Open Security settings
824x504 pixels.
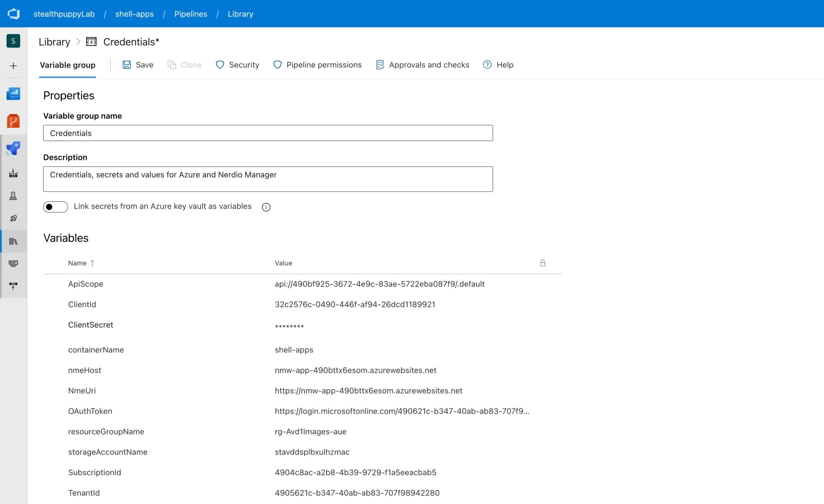click(x=244, y=65)
